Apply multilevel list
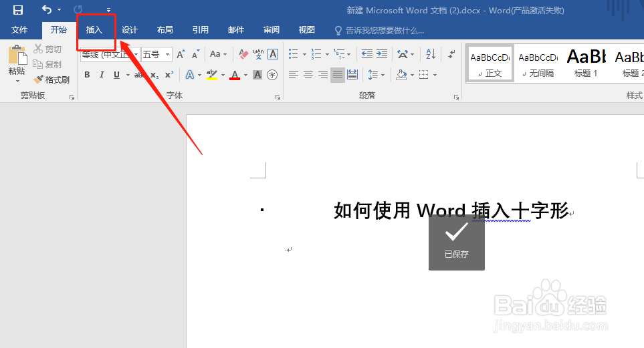The image size is (644, 348). (x=339, y=53)
